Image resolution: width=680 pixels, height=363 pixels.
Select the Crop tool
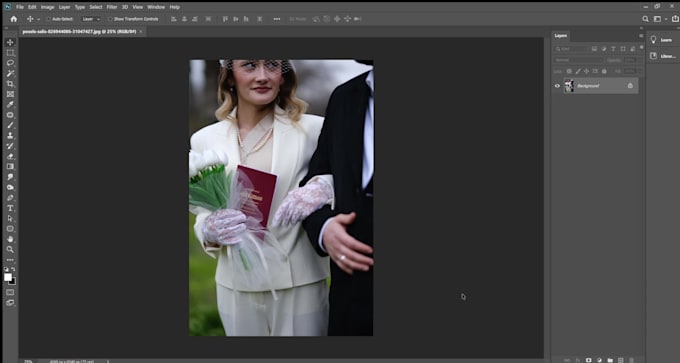pyautogui.click(x=10, y=84)
